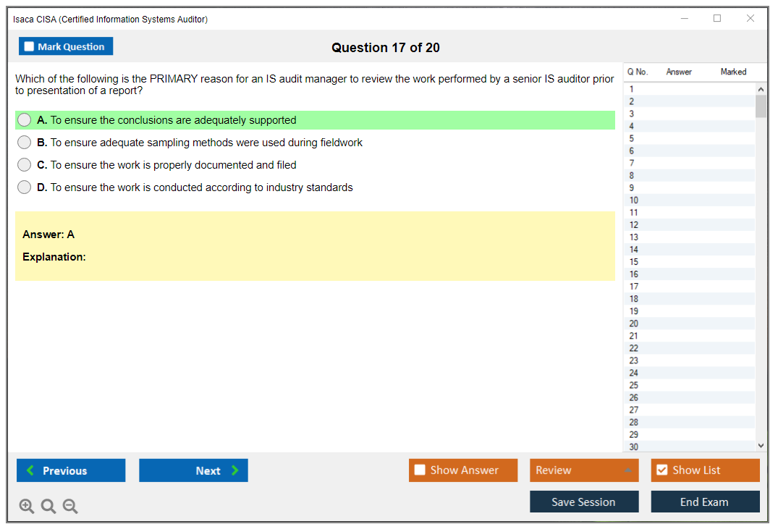
Task: Click the green right arrow on Next
Action: tap(235, 470)
